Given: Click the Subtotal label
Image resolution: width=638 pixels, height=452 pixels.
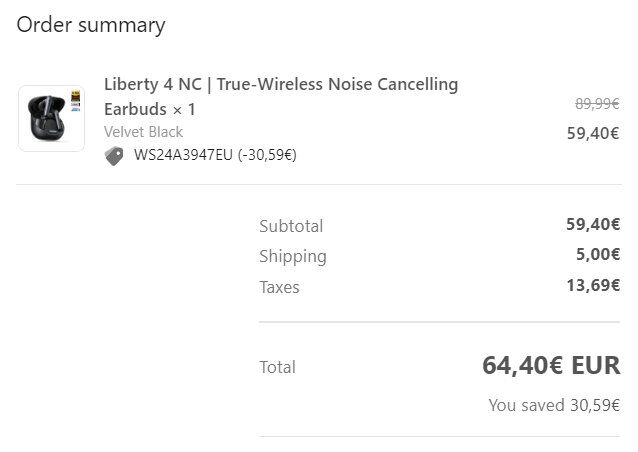Looking at the screenshot, I should tap(291, 226).
